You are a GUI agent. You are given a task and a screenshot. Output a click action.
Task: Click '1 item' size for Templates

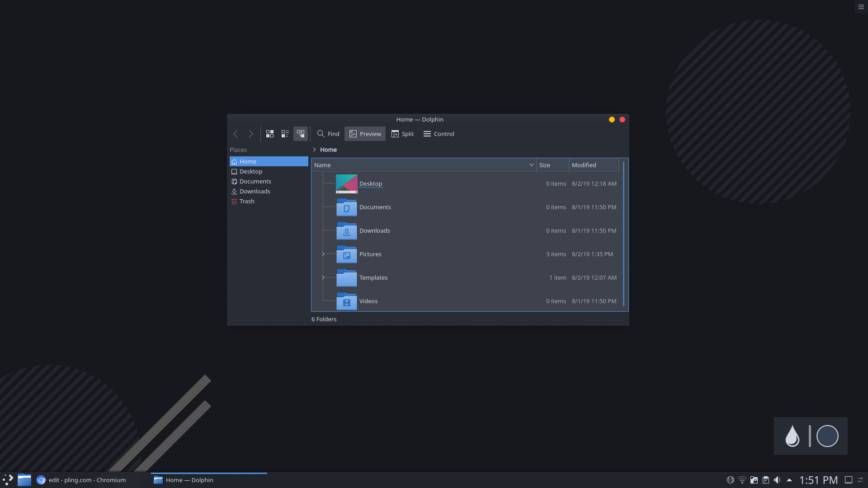coord(558,277)
